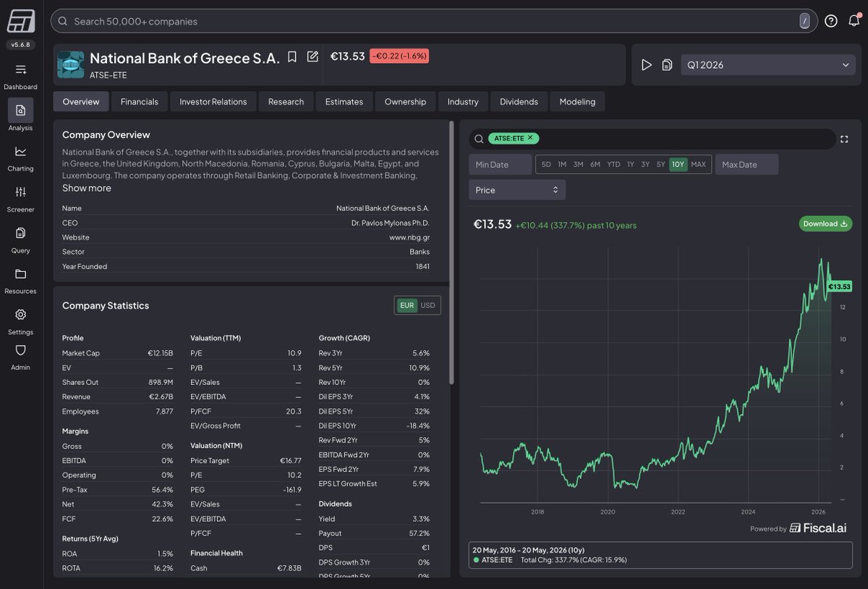Open the Settings gear icon
The image size is (868, 589).
point(20,315)
